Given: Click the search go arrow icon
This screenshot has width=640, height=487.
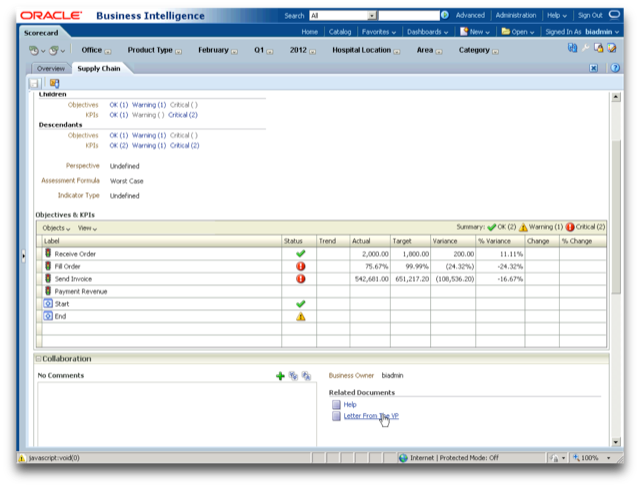Looking at the screenshot, I should (445, 15).
